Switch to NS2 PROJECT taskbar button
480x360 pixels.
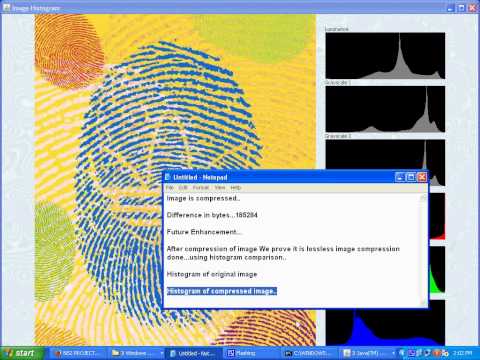point(77,353)
